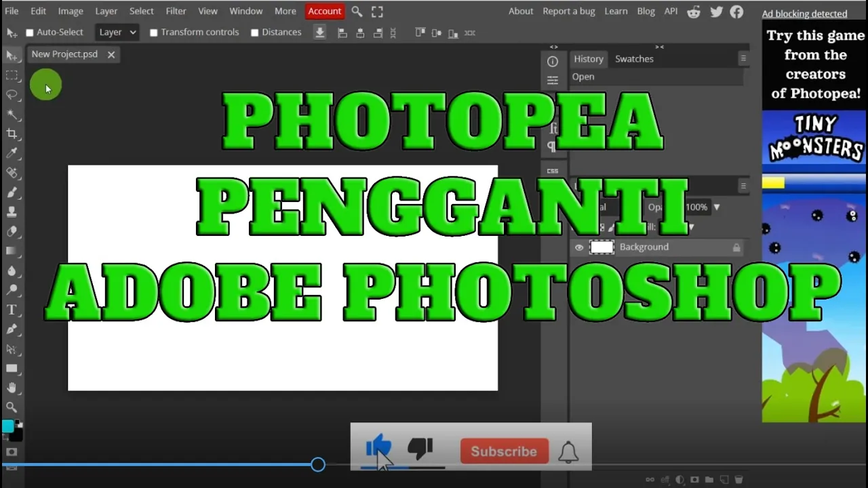Screen dimensions: 868x488
Task: Open the Blog link
Action: pyautogui.click(x=646, y=11)
